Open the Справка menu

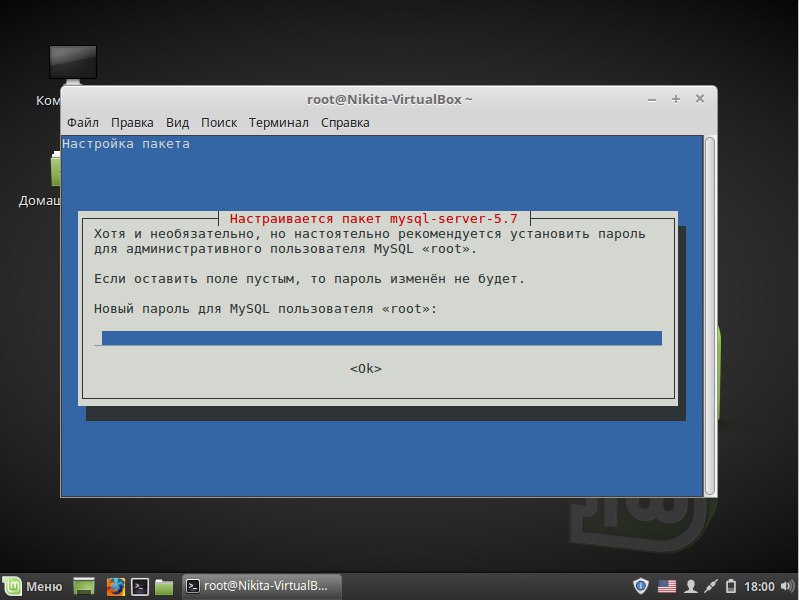coord(345,123)
